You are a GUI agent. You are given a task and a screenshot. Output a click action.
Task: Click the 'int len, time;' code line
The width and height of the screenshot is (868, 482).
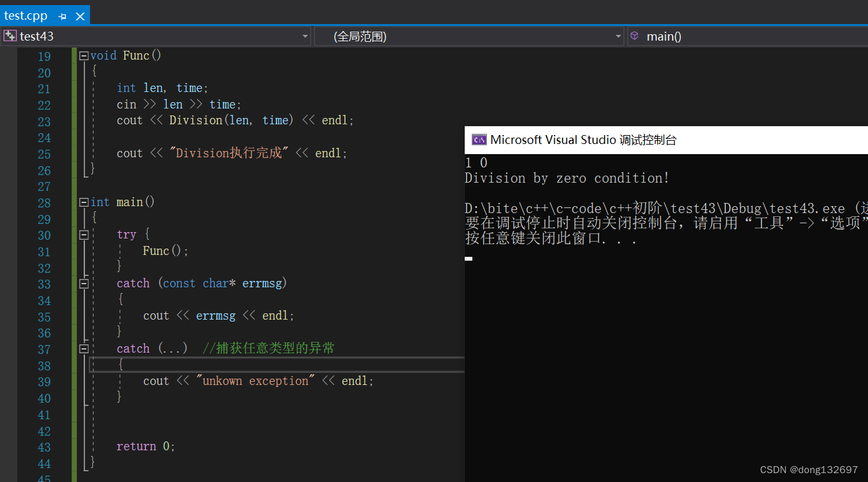[x=162, y=88]
